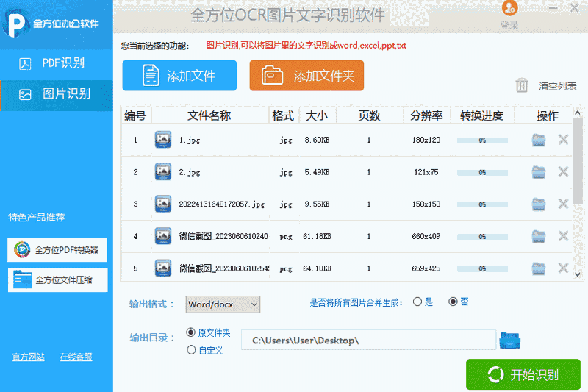
Task: Click the 分辨率 column header
Action: (427, 115)
